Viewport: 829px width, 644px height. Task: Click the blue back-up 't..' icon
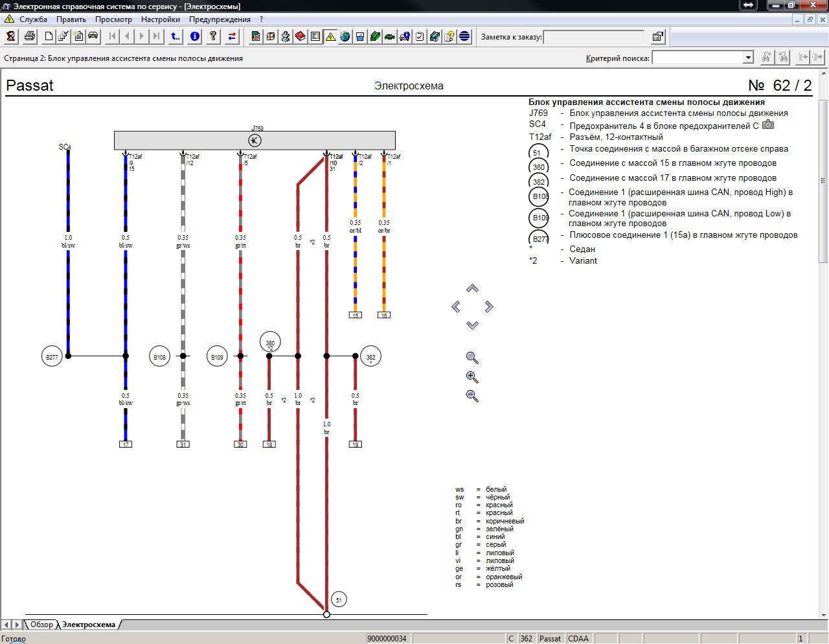pos(176,37)
